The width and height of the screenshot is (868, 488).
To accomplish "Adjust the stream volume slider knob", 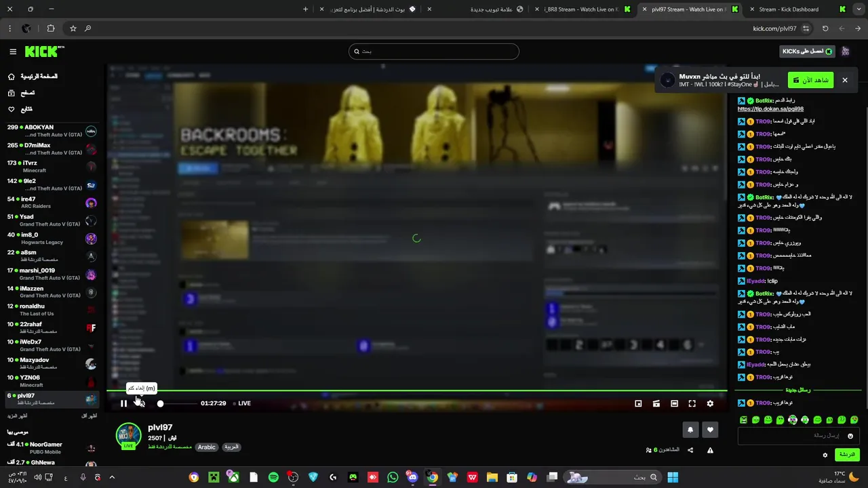I will pos(160,403).
